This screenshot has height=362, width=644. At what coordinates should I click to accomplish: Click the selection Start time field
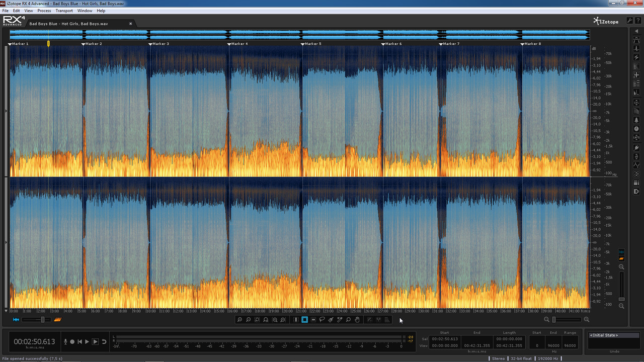[444, 339]
